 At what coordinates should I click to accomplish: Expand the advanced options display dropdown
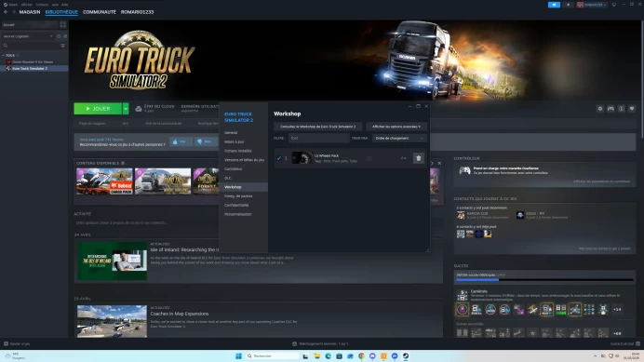click(x=396, y=127)
